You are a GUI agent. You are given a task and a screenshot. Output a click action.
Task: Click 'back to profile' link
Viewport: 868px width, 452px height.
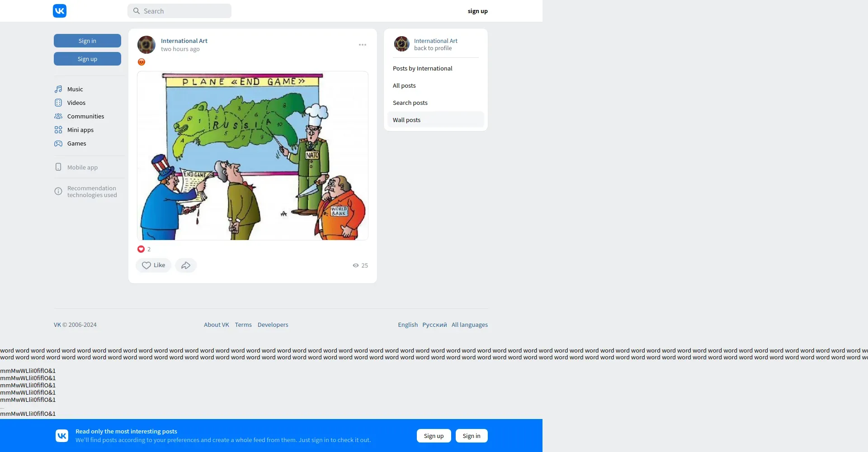433,48
